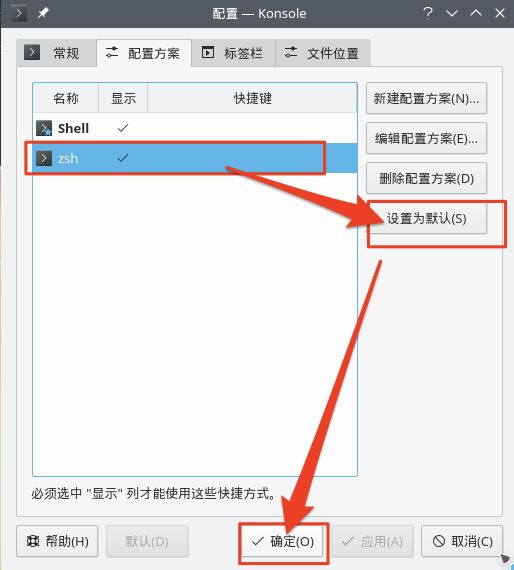Toggle the pin icon in title bar

[43, 13]
